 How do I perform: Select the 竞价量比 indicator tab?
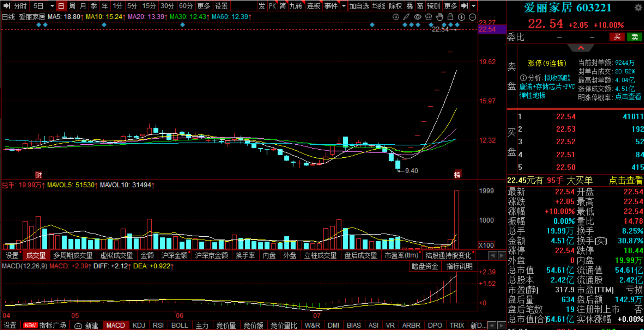(284, 326)
